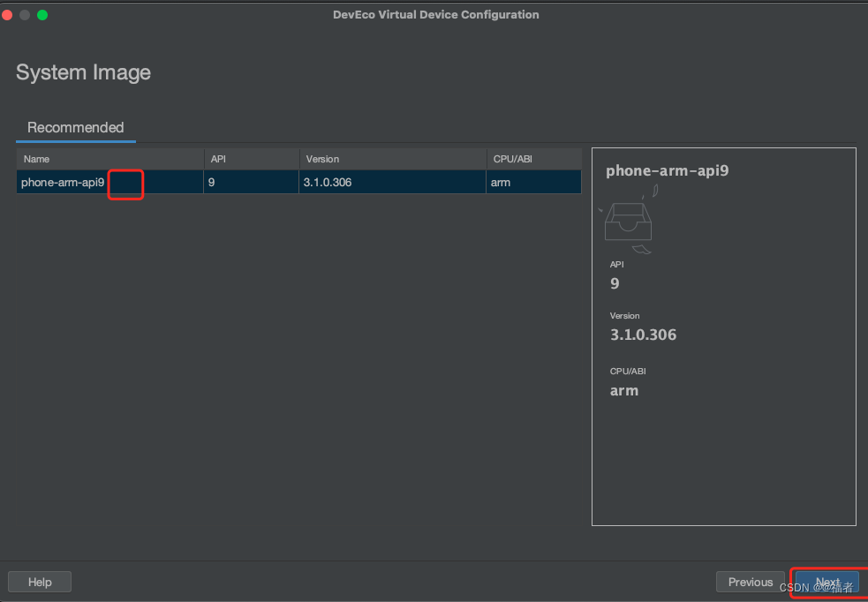Go back with the Previous button
This screenshot has height=602, width=868.
(750, 582)
